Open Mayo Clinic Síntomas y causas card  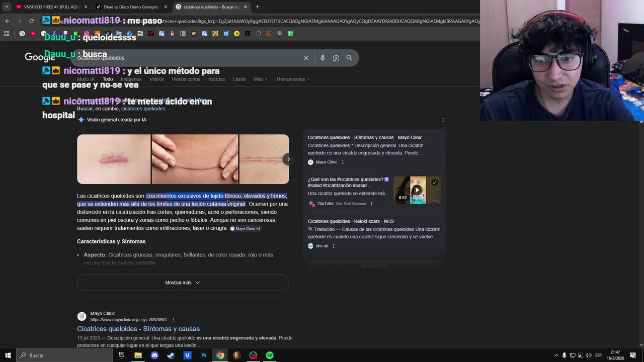(365, 137)
